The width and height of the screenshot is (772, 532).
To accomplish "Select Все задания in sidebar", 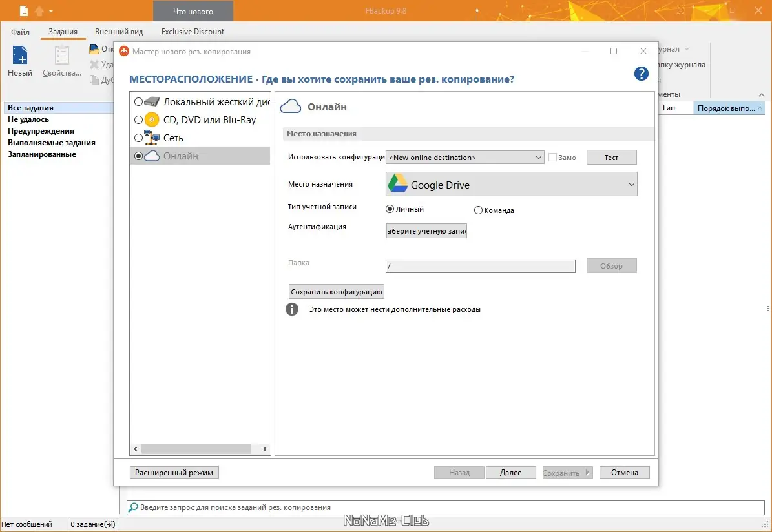I will [x=58, y=107].
